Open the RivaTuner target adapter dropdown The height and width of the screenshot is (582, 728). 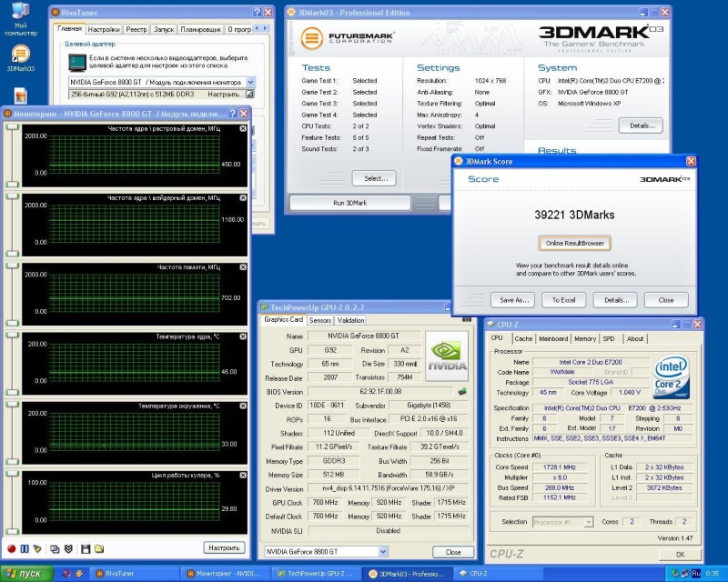coord(250,82)
